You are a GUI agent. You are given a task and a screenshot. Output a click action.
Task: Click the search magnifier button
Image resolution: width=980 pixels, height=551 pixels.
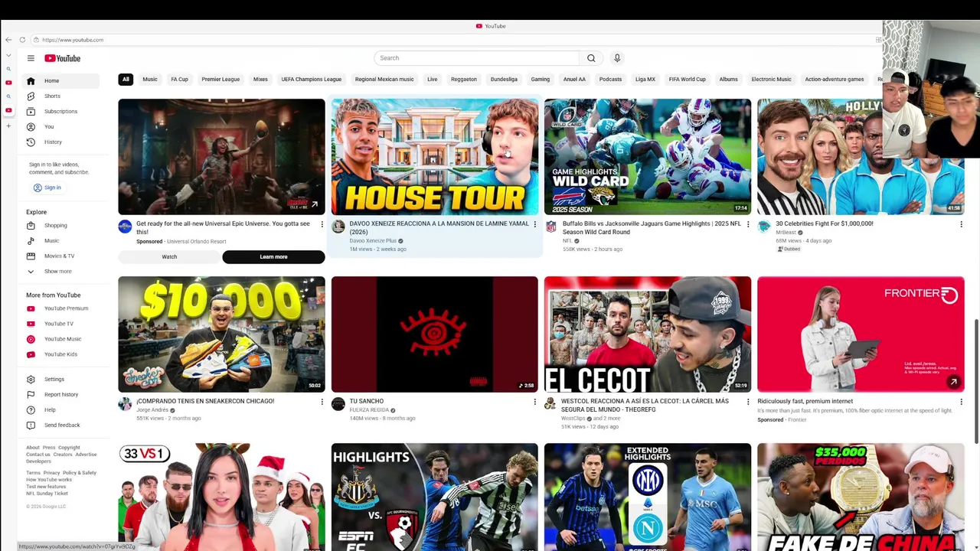point(591,58)
